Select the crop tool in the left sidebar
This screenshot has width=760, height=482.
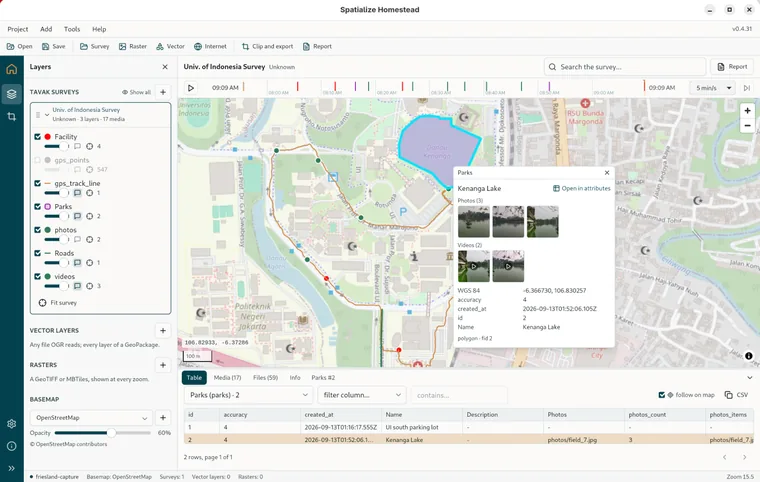tap(12, 116)
